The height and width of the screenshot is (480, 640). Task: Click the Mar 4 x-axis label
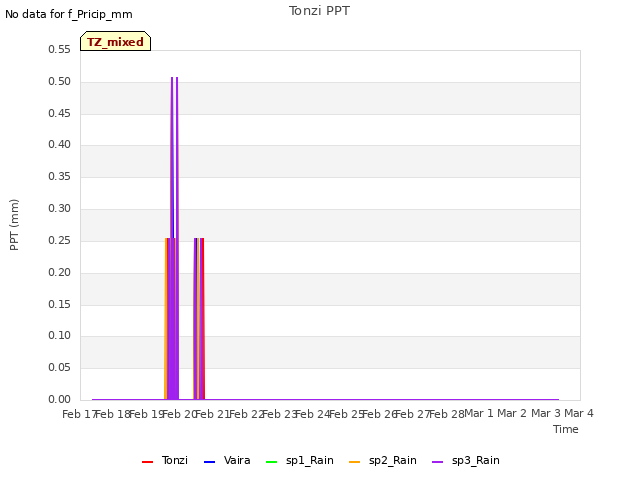[579, 413]
